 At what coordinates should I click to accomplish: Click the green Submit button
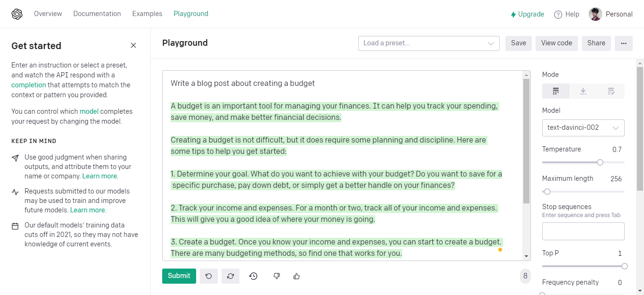(x=179, y=276)
